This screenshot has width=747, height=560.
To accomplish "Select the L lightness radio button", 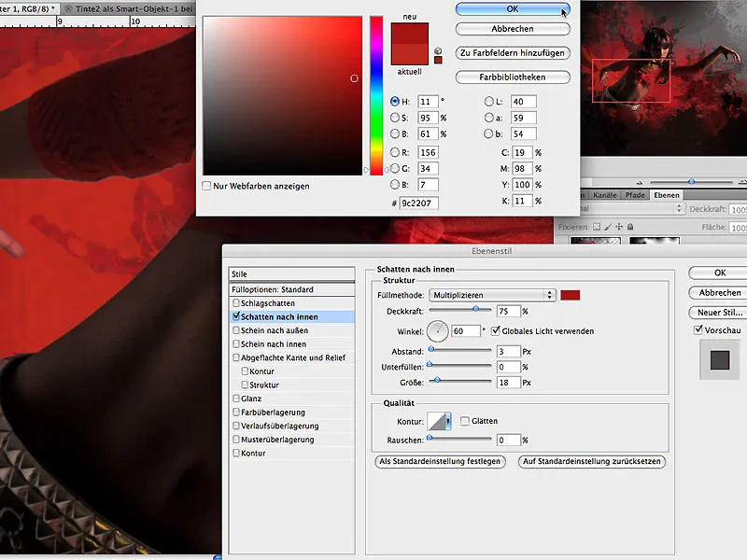I will tap(488, 102).
